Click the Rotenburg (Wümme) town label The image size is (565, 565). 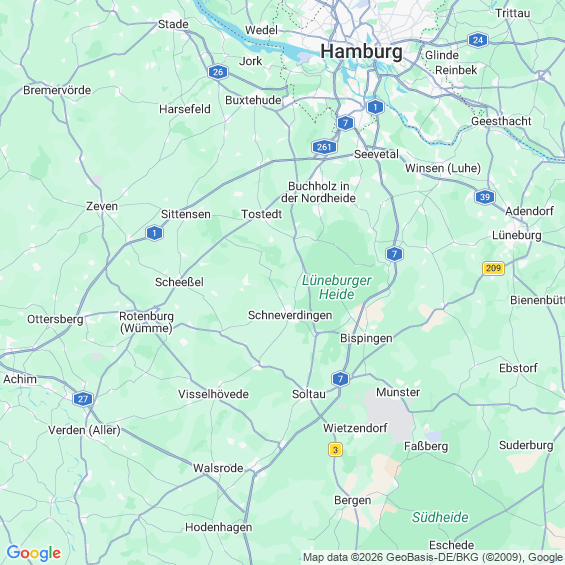pos(146,322)
